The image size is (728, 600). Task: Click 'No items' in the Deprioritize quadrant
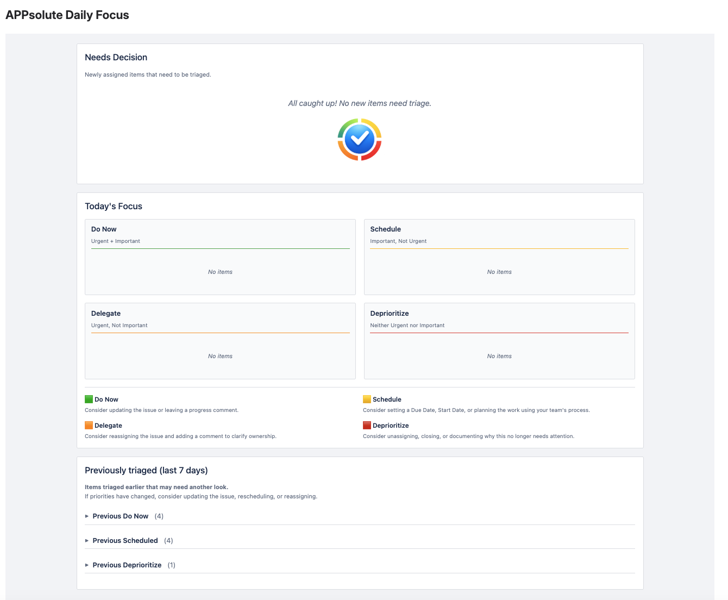tap(499, 356)
